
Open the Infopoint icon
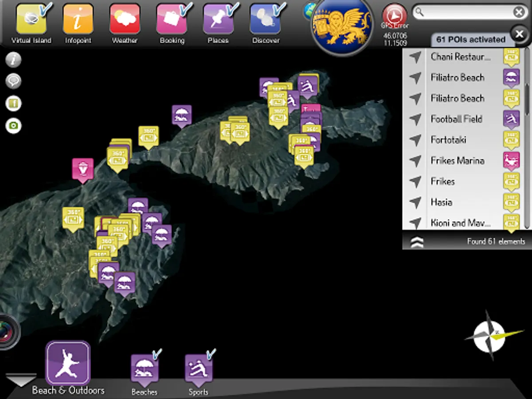(x=78, y=19)
